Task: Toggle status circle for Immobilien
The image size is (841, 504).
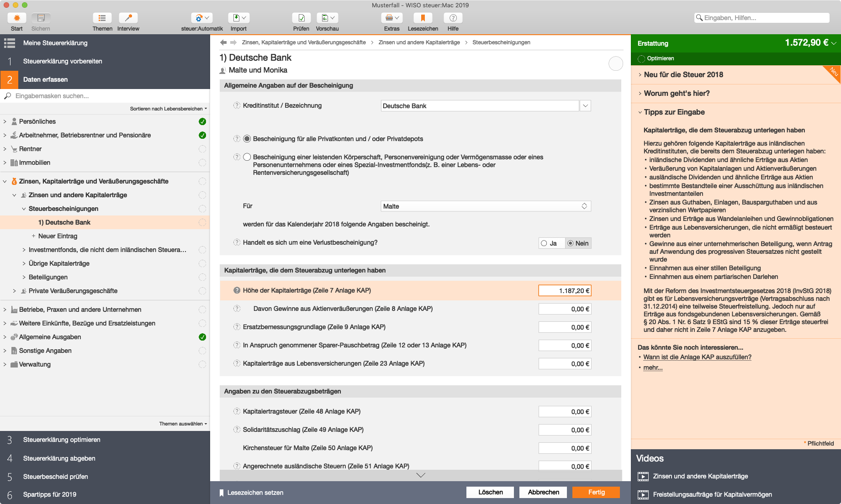Action: click(x=202, y=163)
